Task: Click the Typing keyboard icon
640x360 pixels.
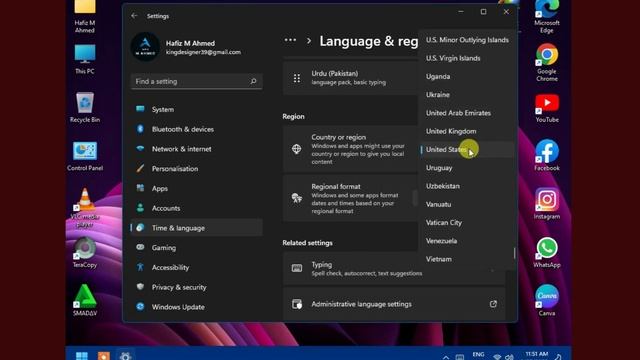Action: (x=297, y=268)
